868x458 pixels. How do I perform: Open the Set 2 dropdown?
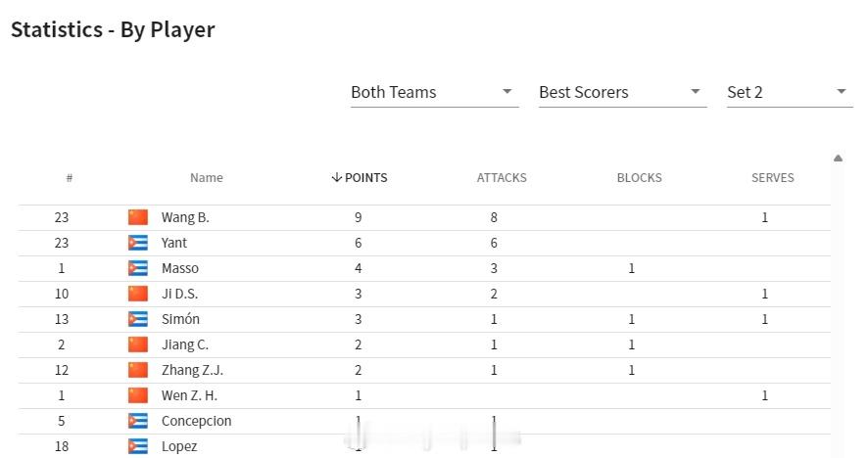click(x=790, y=92)
